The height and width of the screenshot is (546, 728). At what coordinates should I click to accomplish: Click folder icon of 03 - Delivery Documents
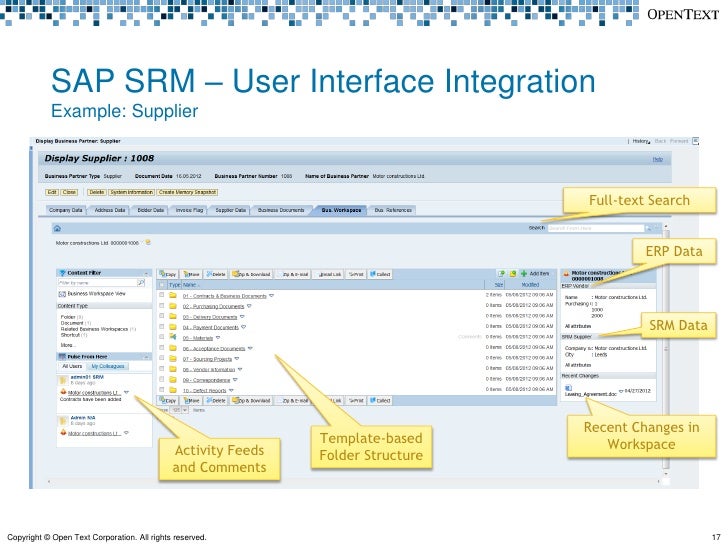[173, 317]
